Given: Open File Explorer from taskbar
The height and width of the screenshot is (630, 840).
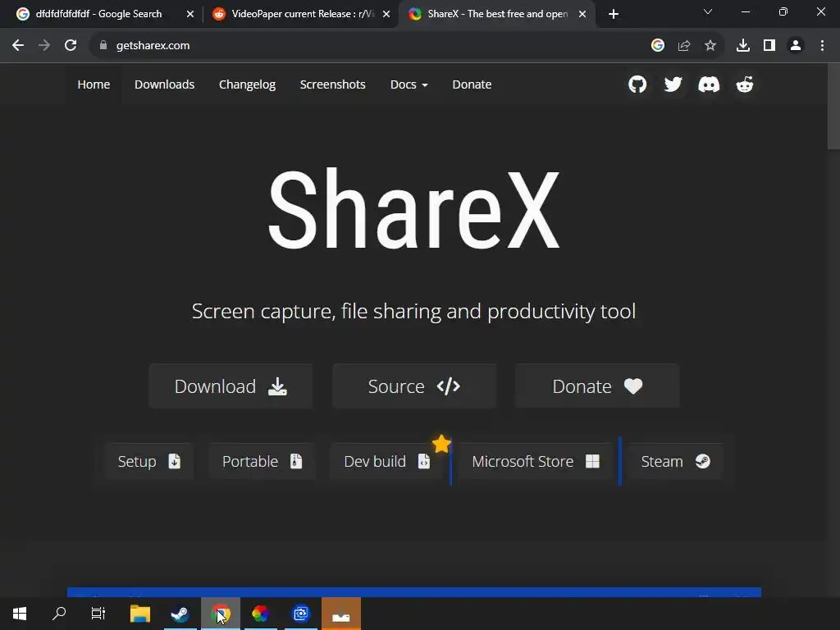Looking at the screenshot, I should coord(140,614).
